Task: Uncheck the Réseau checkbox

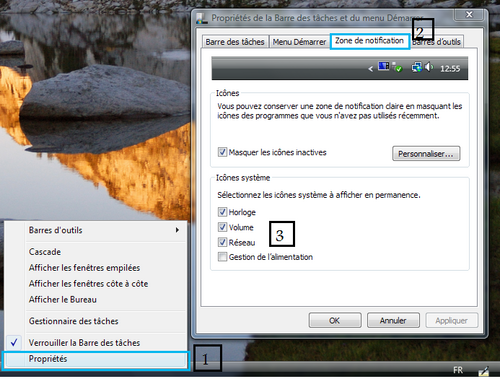Action: click(222, 242)
